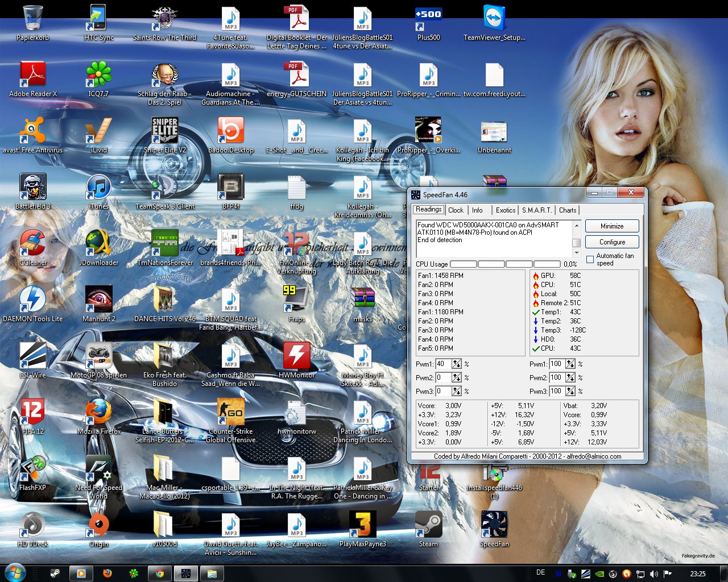
Task: Click the taskbar clock showing 23:25
Action: [697, 573]
